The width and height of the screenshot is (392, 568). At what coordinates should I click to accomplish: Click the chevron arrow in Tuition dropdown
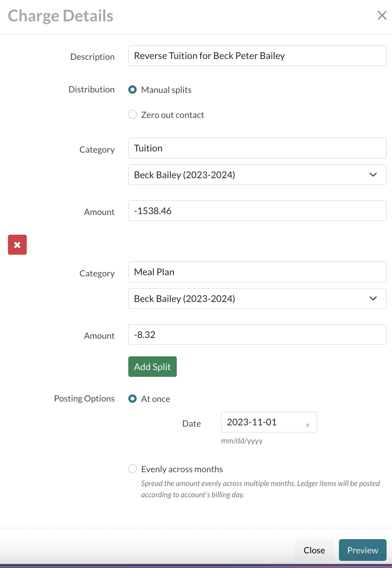click(x=373, y=175)
